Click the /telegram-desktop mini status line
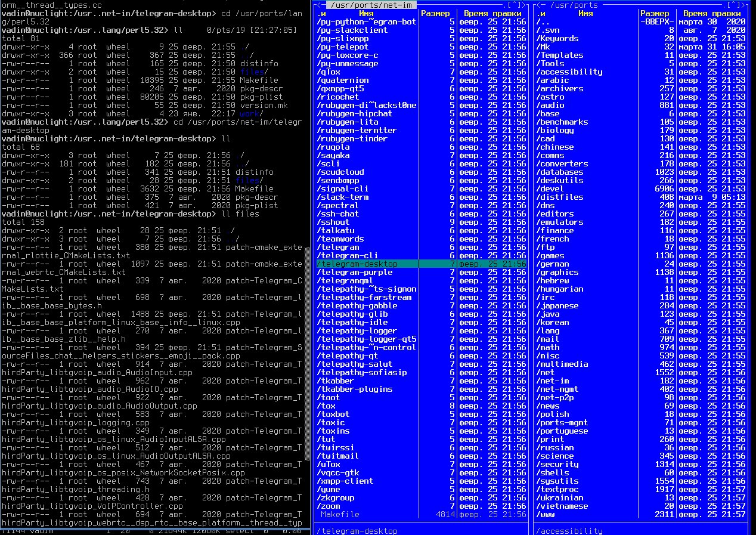Viewport: 756px width, 535px height. [x=357, y=531]
